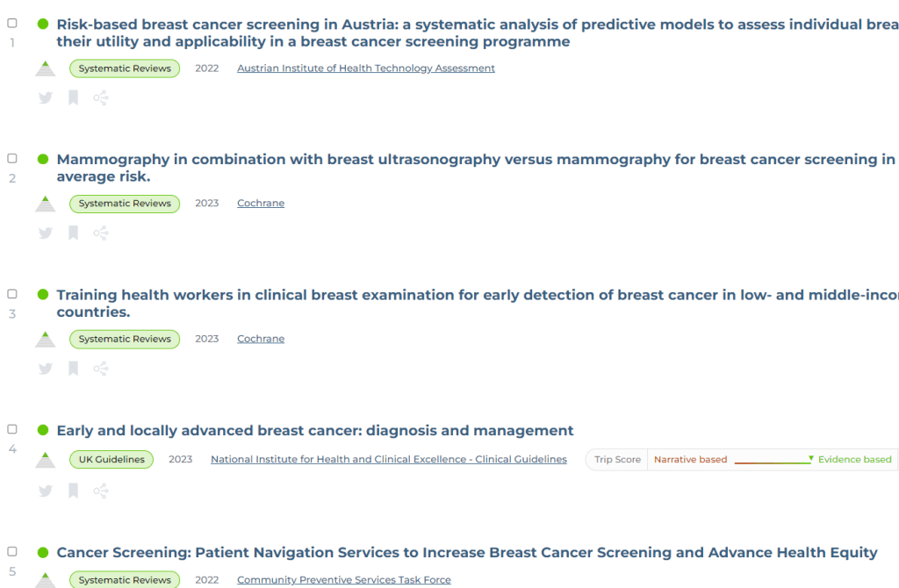Bookmark the Early and locally advanced result
Screen dimensions: 899x588
point(74,491)
